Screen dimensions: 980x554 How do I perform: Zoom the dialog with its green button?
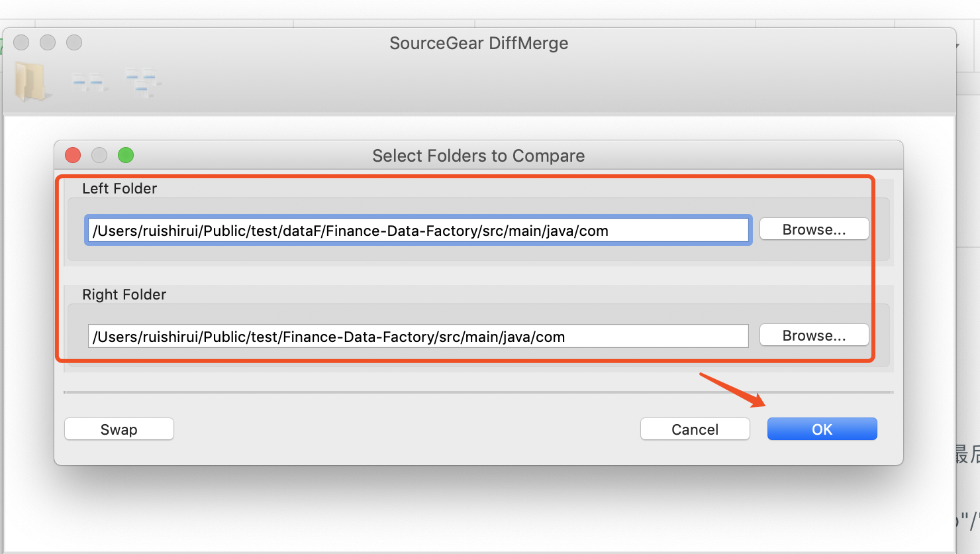[125, 154]
